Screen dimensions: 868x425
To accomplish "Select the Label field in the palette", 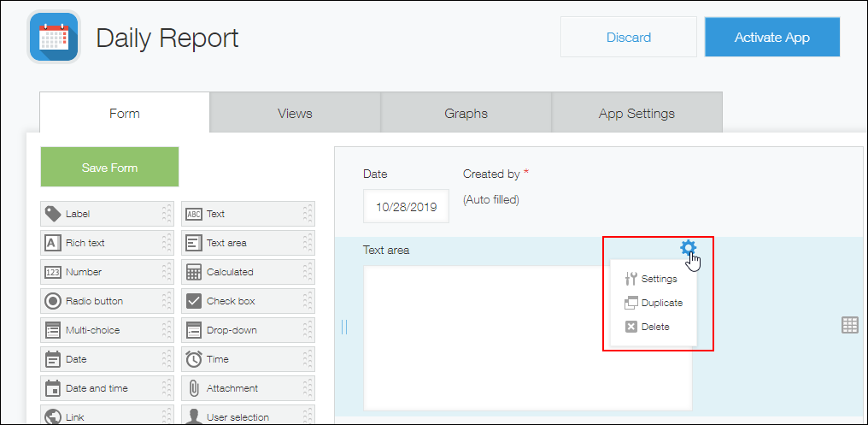I will tap(107, 214).
